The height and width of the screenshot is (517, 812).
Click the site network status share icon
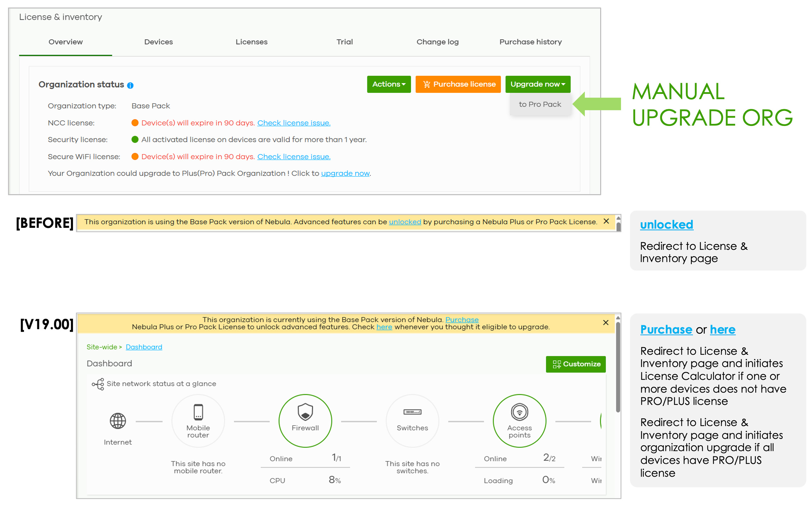98,384
